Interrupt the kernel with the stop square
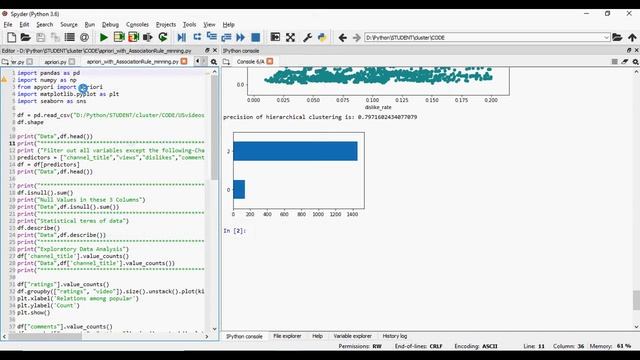Screen dimensions: 640x360 (x=614, y=62)
